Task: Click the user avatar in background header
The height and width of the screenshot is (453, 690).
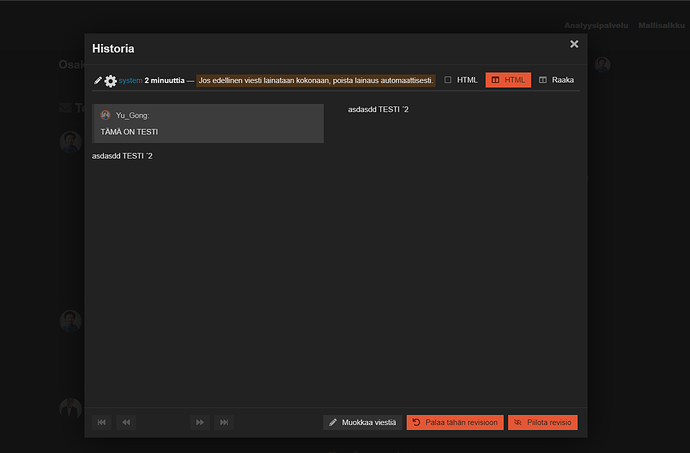Action: (602, 64)
